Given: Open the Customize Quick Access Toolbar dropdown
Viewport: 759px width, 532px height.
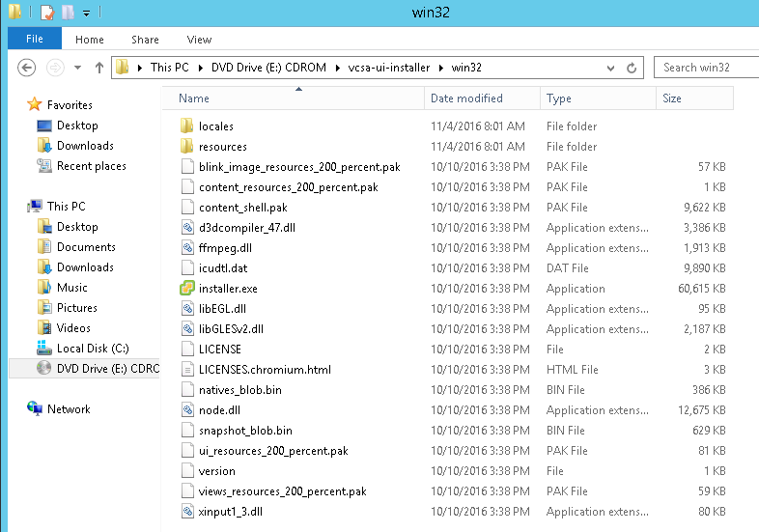Looking at the screenshot, I should coord(86,14).
